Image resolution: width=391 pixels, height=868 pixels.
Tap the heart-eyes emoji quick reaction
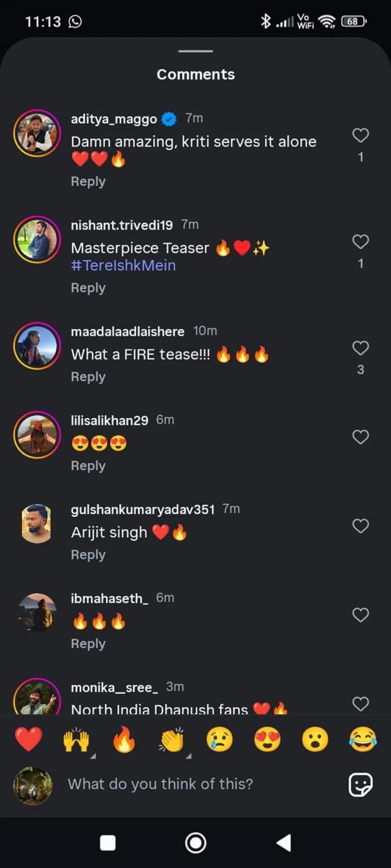pos(267,740)
